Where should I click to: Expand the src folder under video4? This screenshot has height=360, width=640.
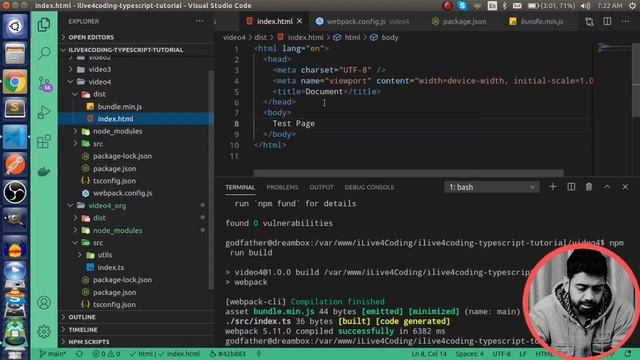(137, 144)
